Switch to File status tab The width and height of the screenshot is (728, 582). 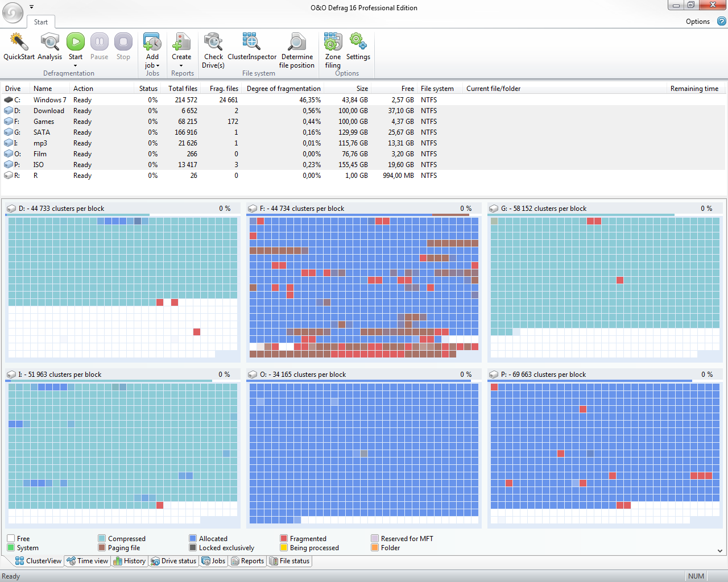point(289,561)
